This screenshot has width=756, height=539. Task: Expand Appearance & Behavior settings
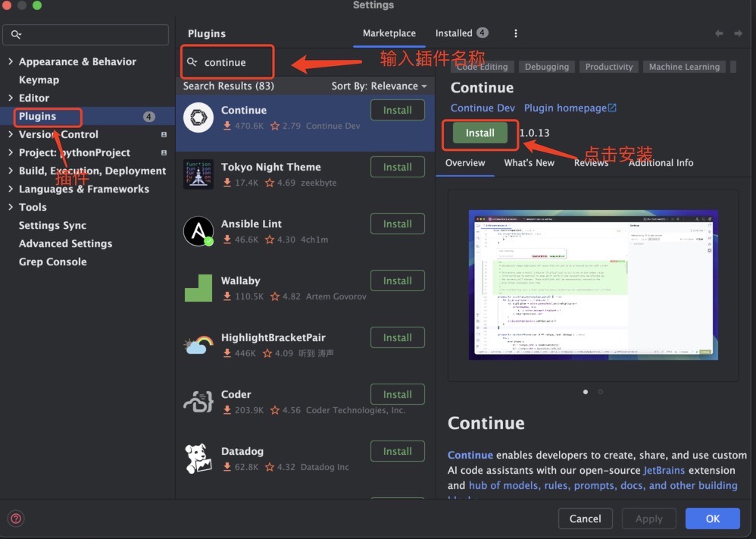[x=11, y=61]
